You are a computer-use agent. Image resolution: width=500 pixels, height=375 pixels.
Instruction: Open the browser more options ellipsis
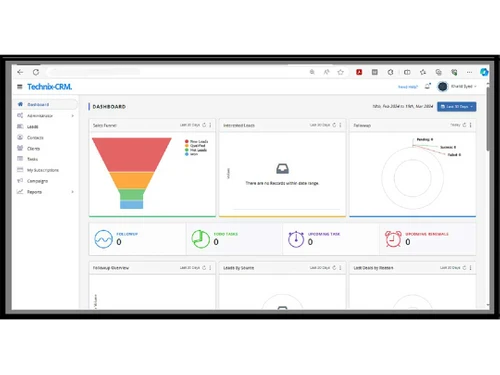(469, 72)
